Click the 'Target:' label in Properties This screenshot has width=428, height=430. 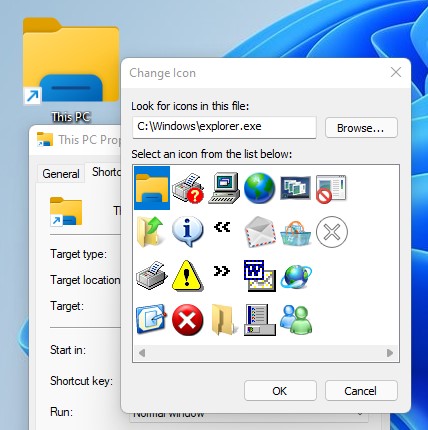67,306
